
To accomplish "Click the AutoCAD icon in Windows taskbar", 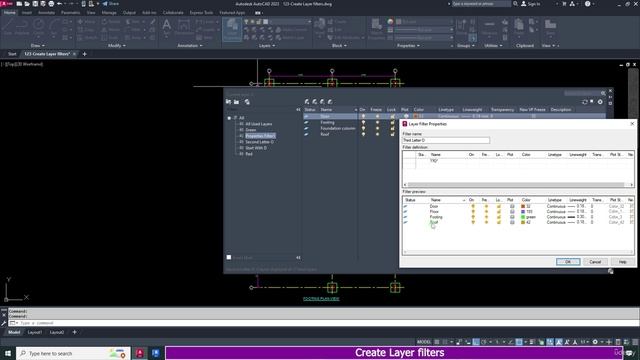I will pyautogui.click(x=140, y=353).
